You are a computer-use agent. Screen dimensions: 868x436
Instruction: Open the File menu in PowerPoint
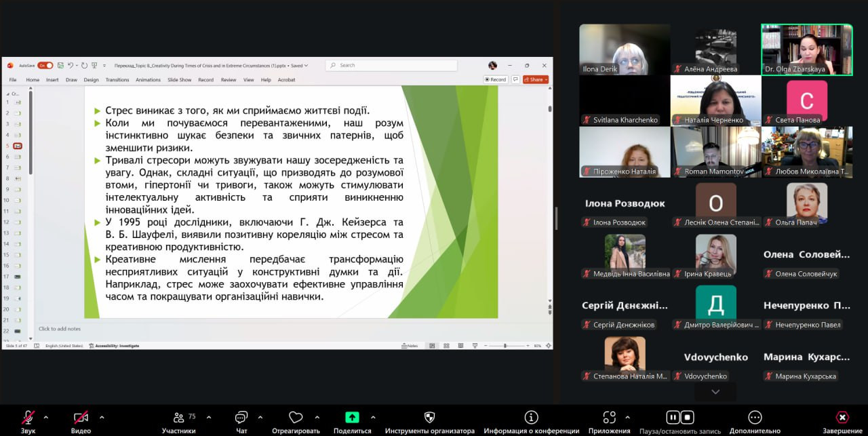click(x=12, y=80)
